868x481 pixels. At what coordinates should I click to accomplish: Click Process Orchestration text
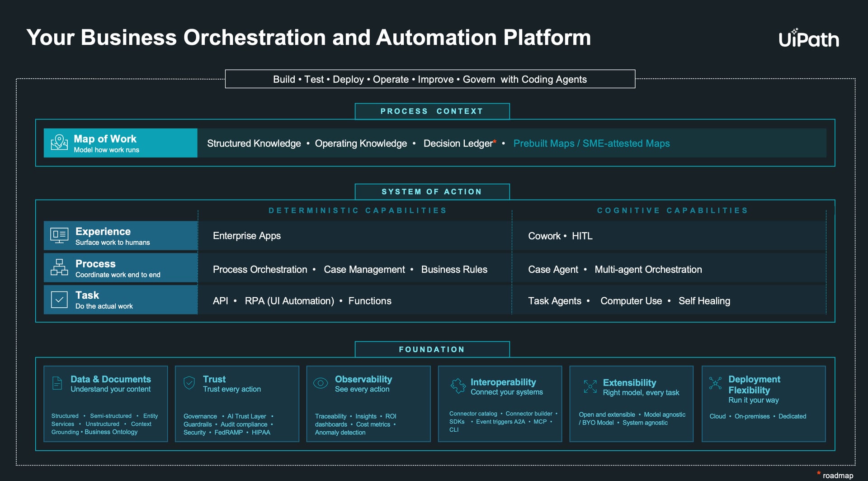tap(260, 269)
